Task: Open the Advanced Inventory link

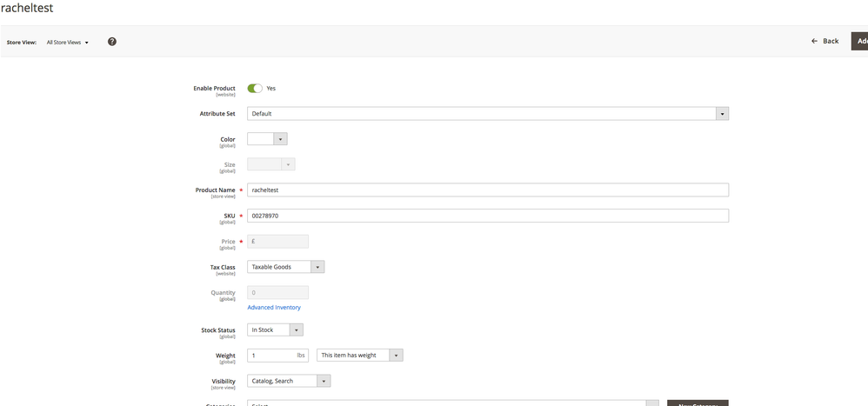Action: click(x=274, y=308)
